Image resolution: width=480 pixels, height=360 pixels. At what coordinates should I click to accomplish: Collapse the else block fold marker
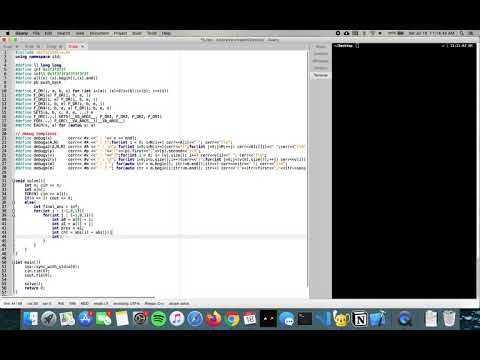click(x=14, y=202)
